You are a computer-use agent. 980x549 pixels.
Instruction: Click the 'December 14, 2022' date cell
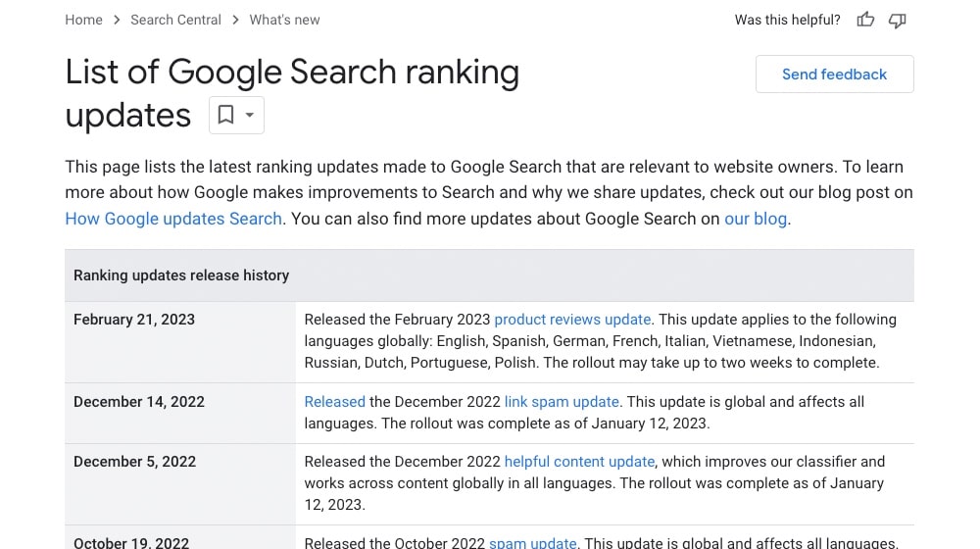(x=180, y=414)
